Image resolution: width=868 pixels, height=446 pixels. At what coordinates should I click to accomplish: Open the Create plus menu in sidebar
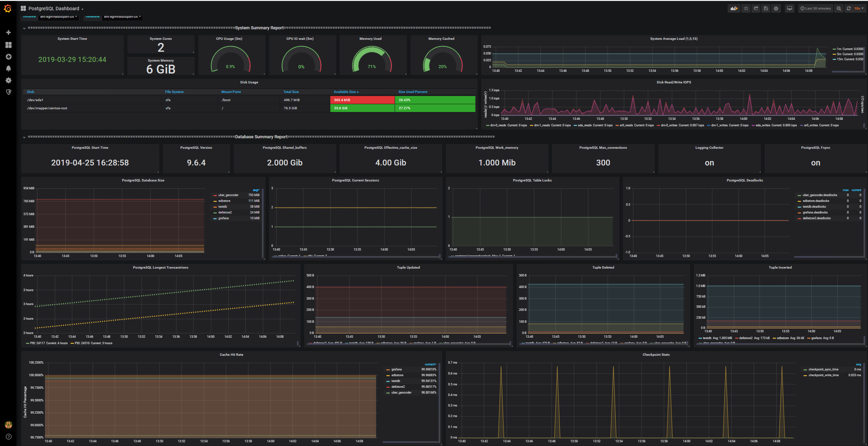[9, 32]
